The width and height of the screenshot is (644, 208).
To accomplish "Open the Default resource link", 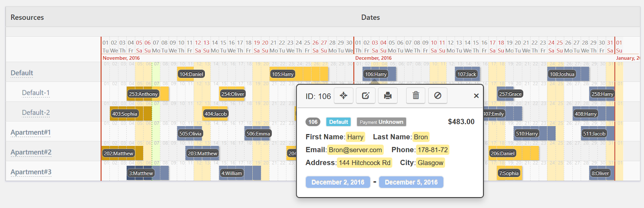I will point(22,73).
